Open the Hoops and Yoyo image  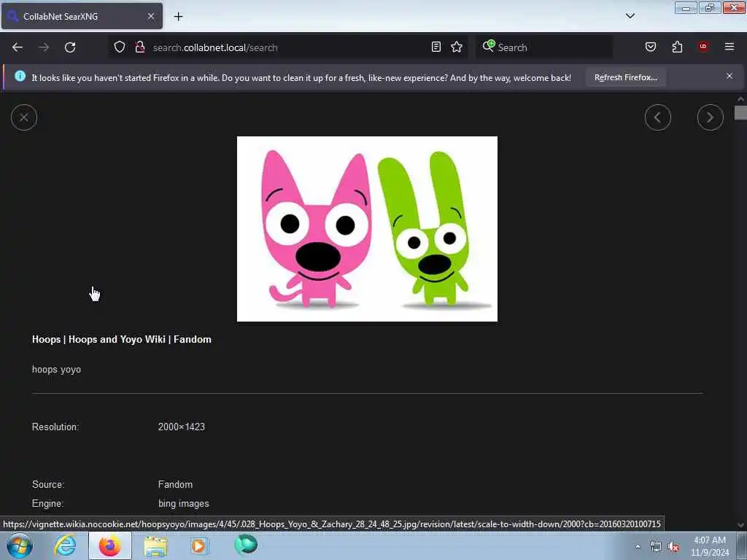367,228
